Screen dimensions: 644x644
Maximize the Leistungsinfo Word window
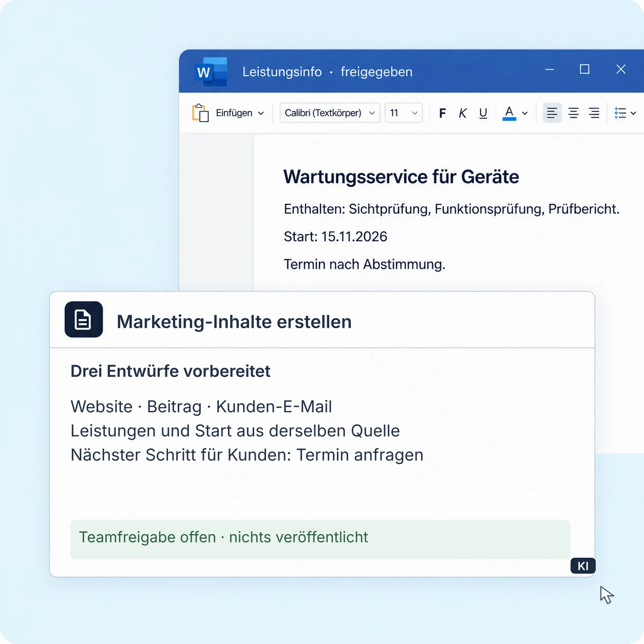point(584,69)
